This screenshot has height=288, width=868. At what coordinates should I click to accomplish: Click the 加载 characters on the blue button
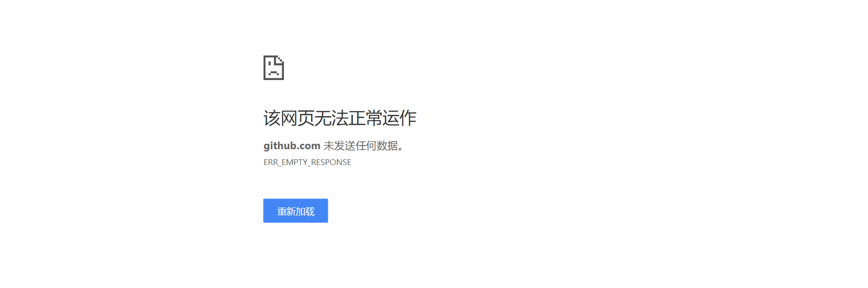point(305,211)
